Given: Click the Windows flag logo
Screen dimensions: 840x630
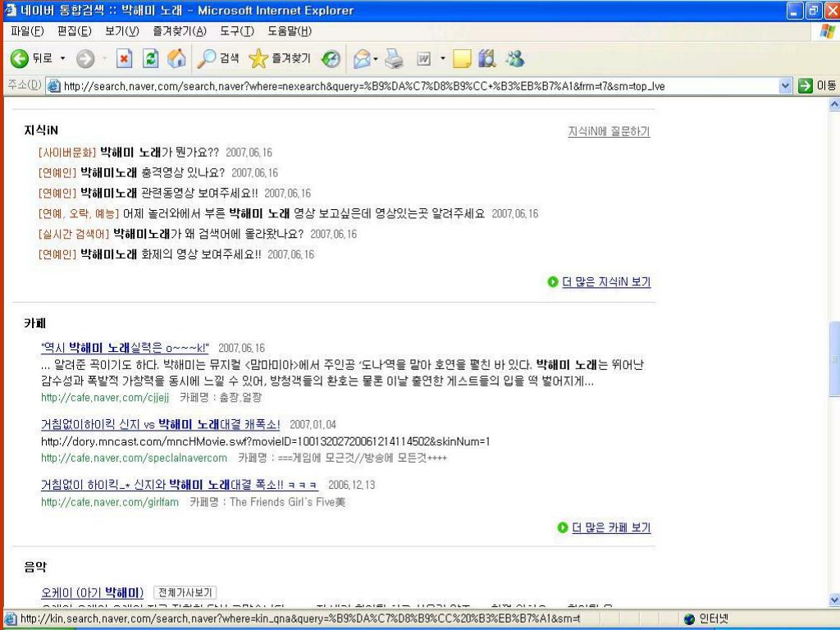Looking at the screenshot, I should pyautogui.click(x=827, y=31).
